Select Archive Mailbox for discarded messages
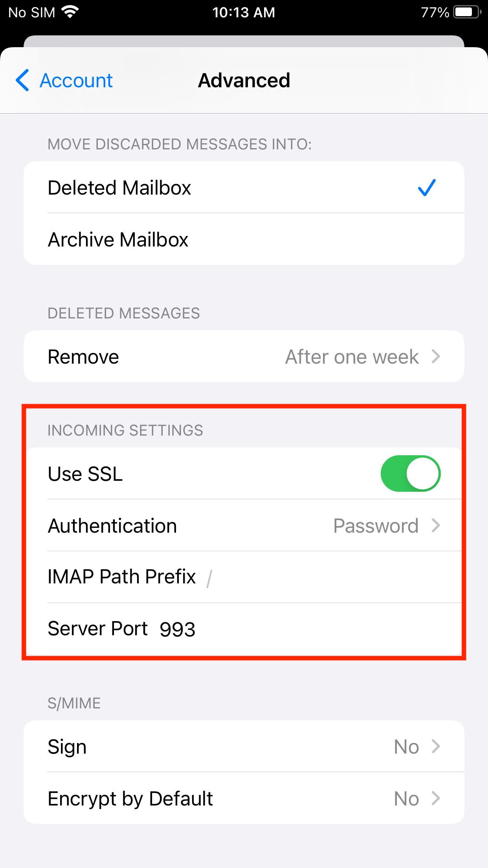 244,239
